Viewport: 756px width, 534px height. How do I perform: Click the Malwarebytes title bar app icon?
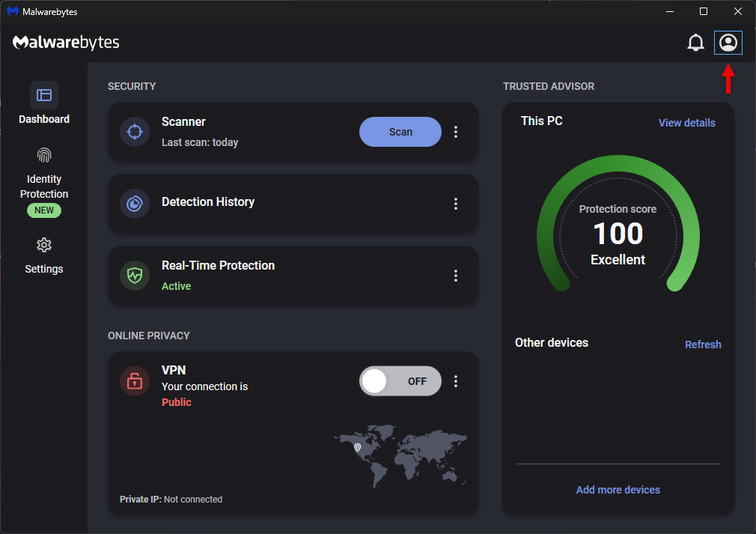pos(13,11)
